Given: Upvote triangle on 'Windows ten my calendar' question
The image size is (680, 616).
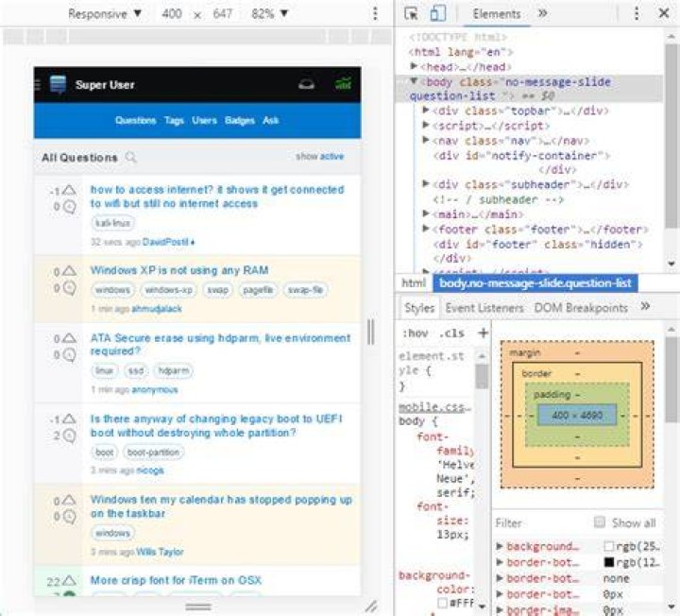Looking at the screenshot, I should (69, 500).
